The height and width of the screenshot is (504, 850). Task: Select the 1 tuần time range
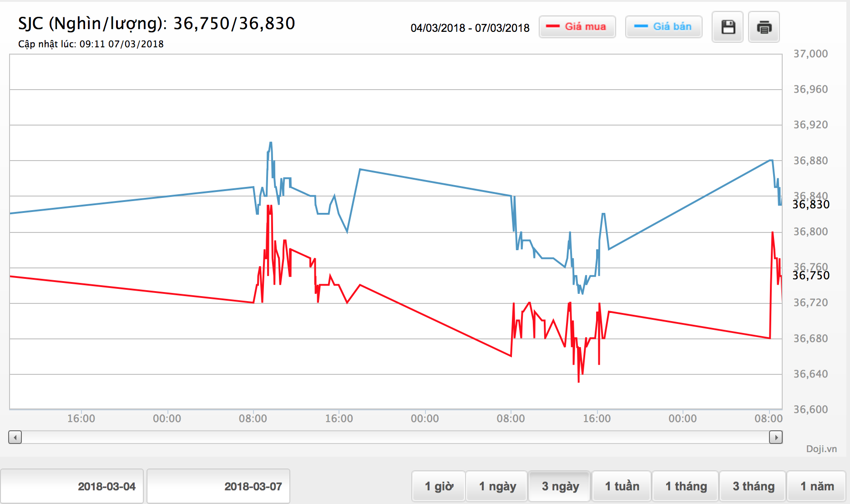(x=622, y=486)
